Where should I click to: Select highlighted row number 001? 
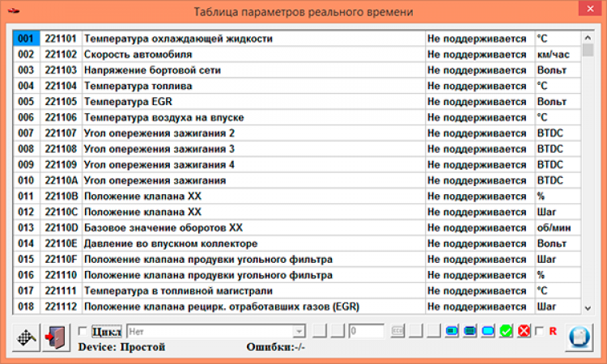click(26, 39)
